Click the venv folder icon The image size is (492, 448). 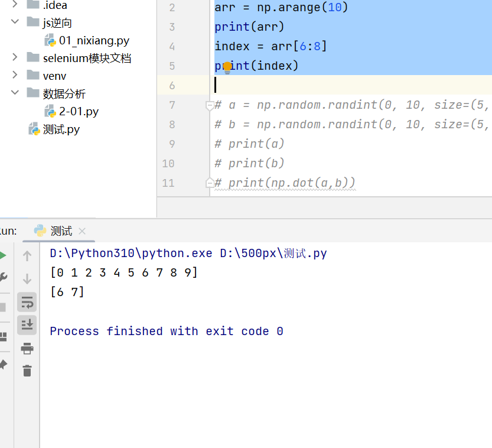[x=33, y=74]
